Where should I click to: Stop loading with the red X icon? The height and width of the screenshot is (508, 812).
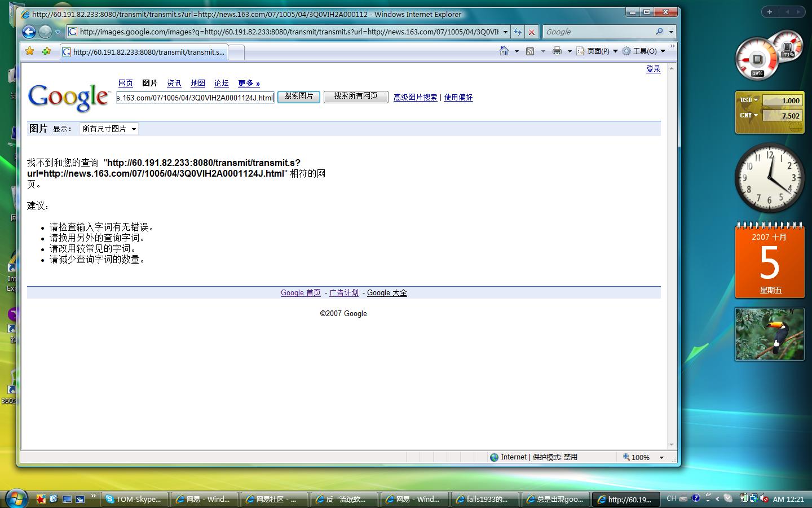(x=531, y=32)
